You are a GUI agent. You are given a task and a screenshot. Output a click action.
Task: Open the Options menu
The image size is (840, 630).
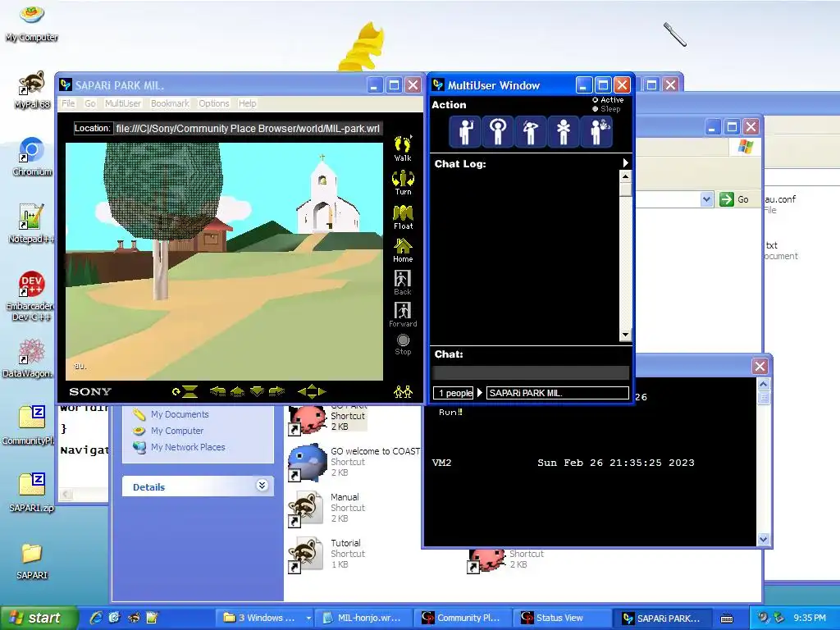[x=214, y=103]
